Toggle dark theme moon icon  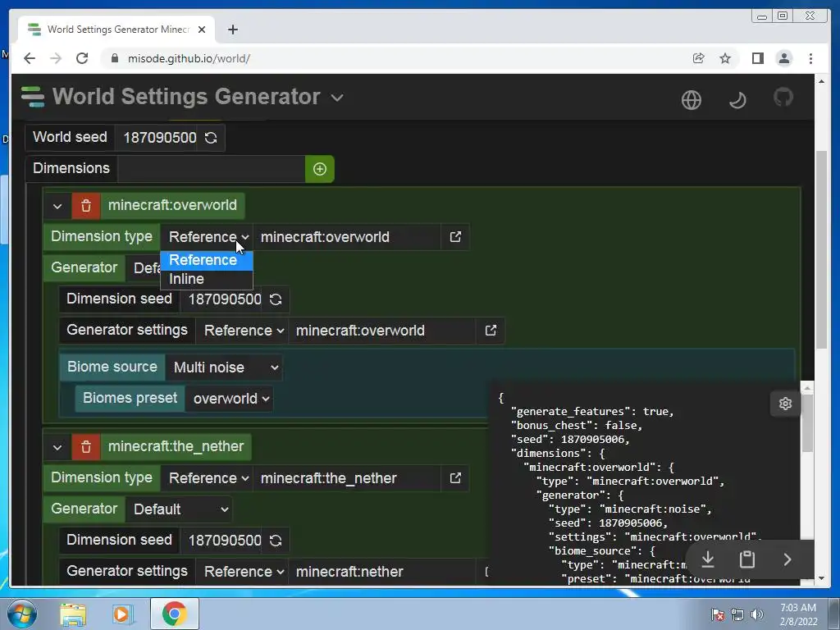(737, 99)
